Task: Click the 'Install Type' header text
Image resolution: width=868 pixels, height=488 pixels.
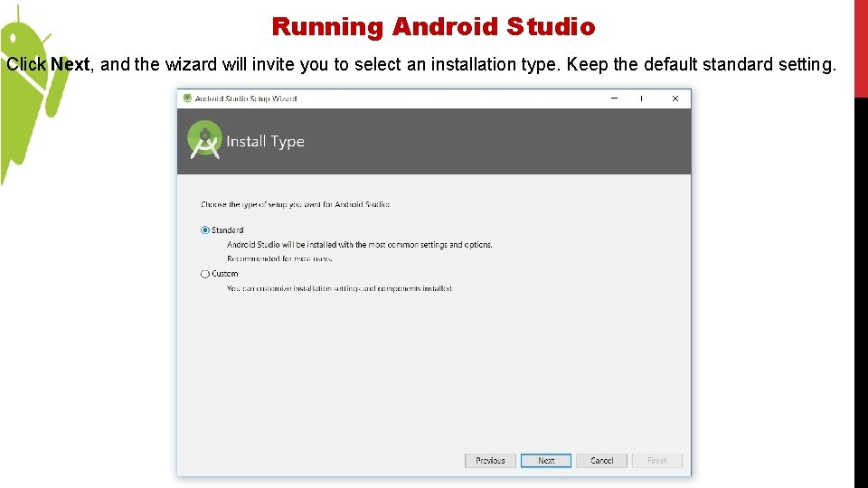Action: (265, 142)
